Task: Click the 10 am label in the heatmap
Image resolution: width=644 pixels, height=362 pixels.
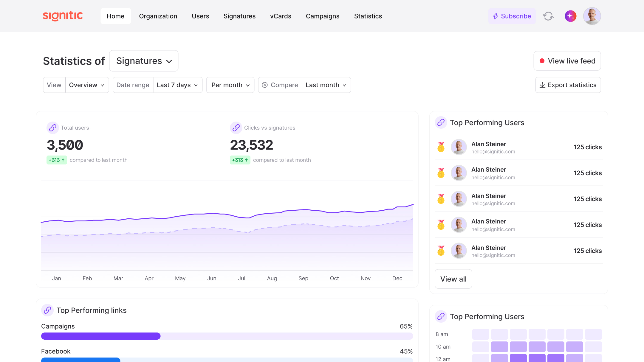Action: pos(443,347)
